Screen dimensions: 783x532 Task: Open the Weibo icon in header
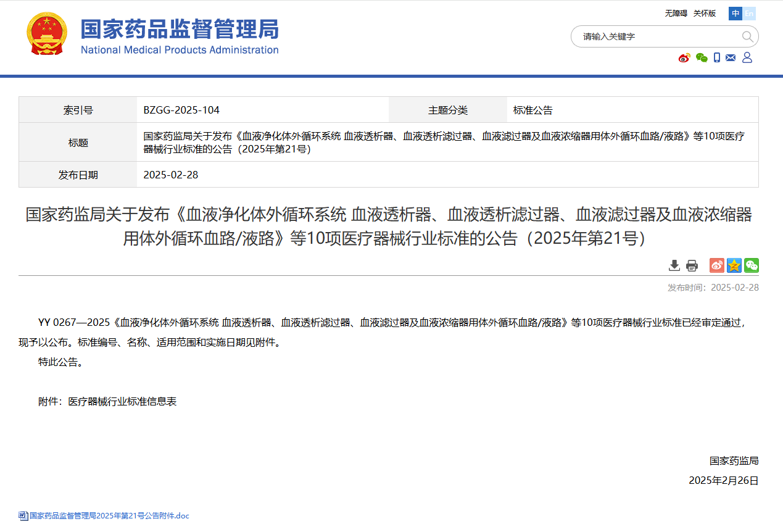[684, 57]
